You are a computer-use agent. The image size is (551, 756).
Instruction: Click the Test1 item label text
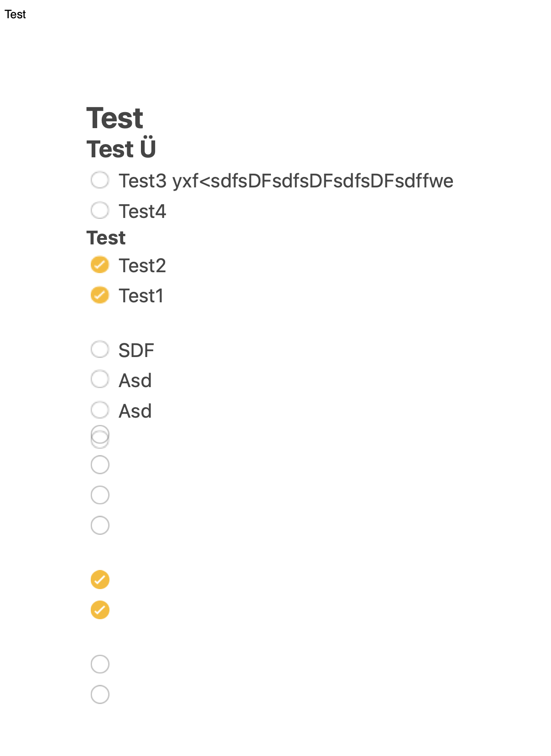click(141, 296)
